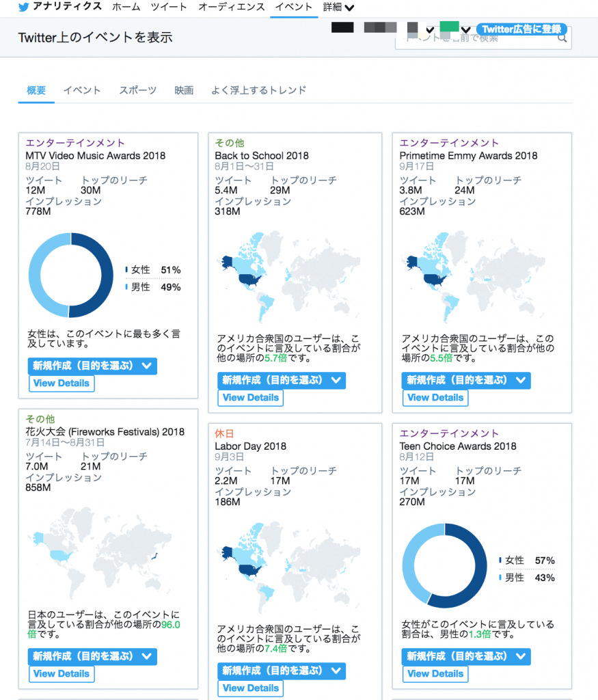Focus the event search input field
The image size is (598, 700).
483,38
